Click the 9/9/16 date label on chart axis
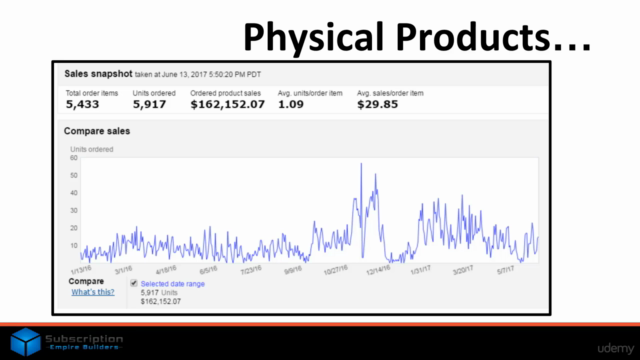The height and width of the screenshot is (360, 640). coord(293,270)
